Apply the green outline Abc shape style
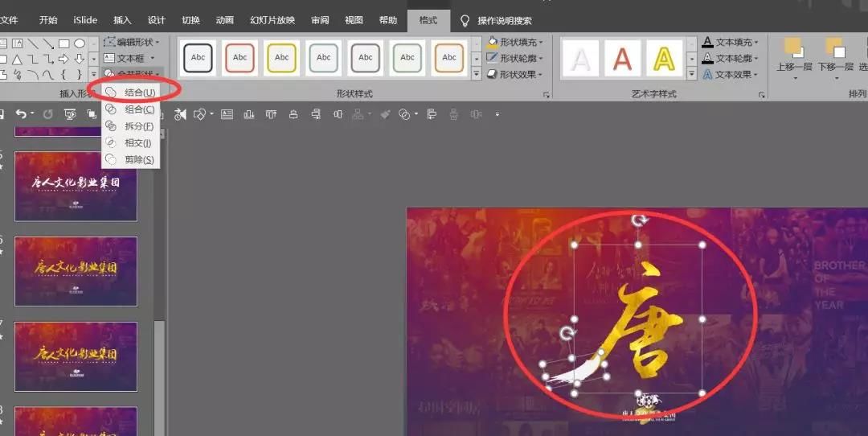The width and height of the screenshot is (868, 436). click(x=407, y=58)
